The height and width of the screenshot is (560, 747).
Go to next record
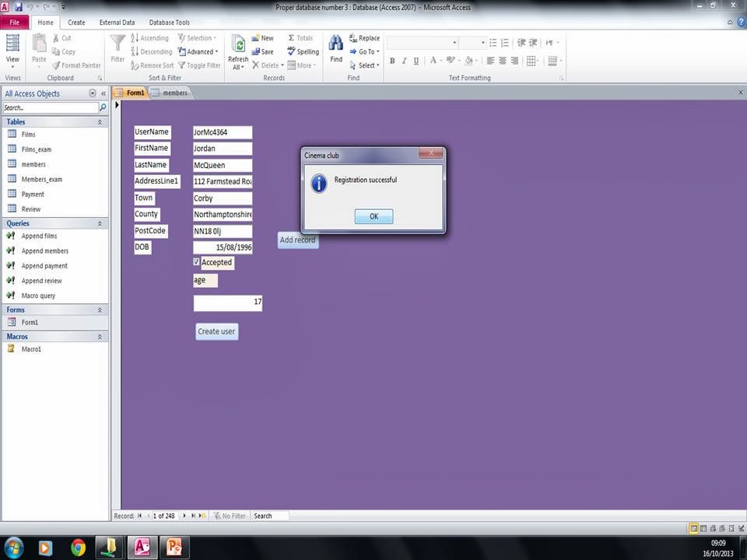[185, 516]
